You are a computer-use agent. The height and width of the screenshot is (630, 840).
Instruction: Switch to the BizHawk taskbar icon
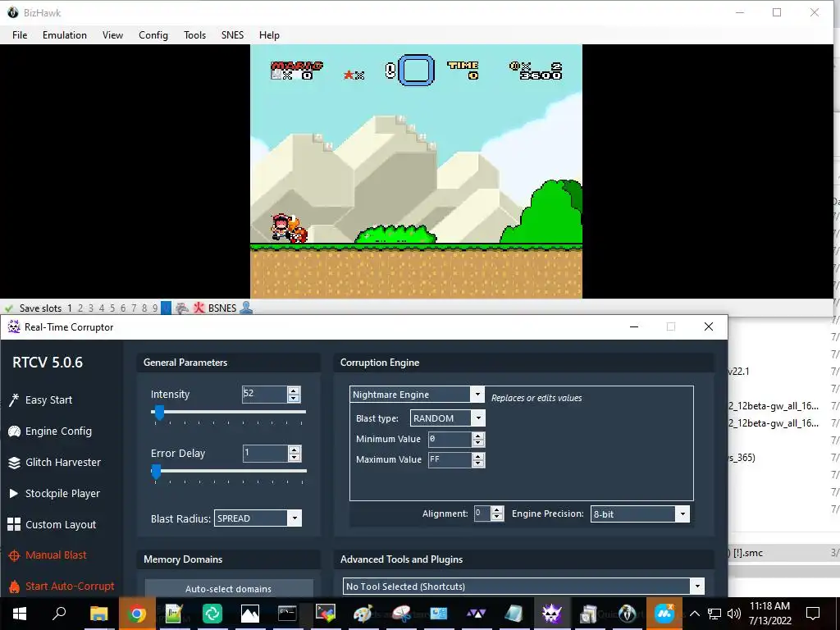pyautogui.click(x=627, y=614)
